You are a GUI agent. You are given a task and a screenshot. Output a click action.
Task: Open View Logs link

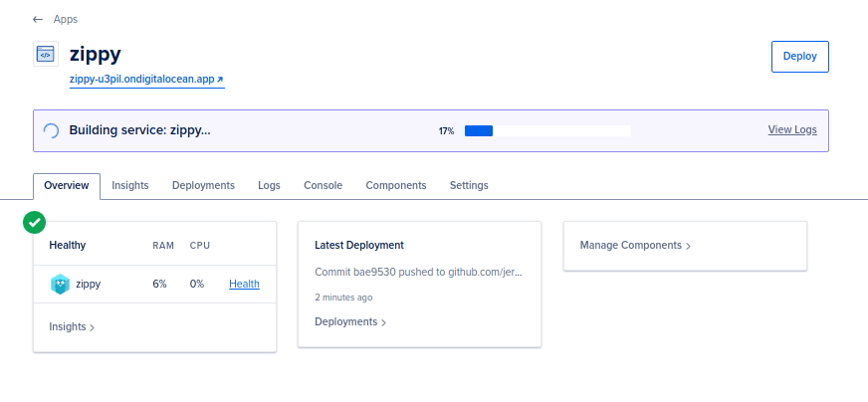pyautogui.click(x=792, y=130)
